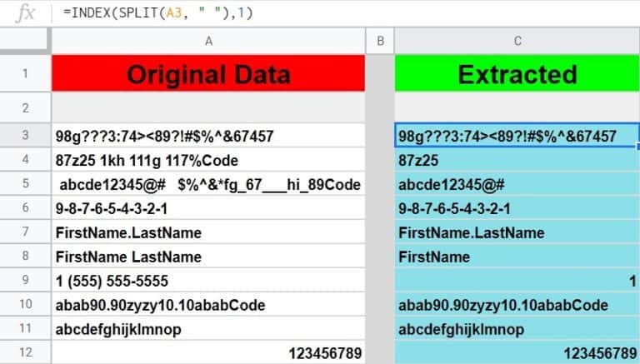Click the green 'Extracted' header cell
Screen dimensions: 640x364
point(517,73)
